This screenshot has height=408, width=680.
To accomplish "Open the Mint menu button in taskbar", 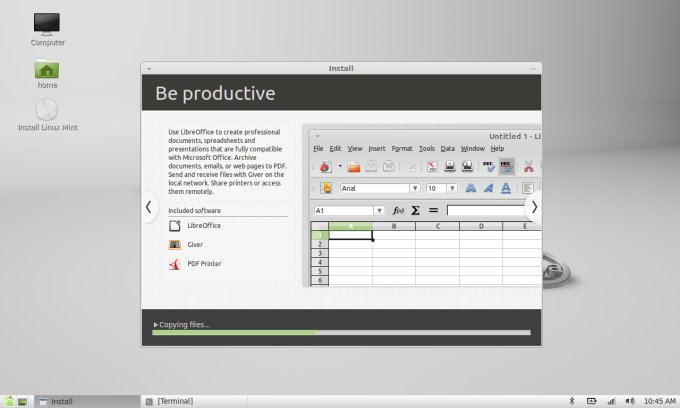I will [x=8, y=401].
